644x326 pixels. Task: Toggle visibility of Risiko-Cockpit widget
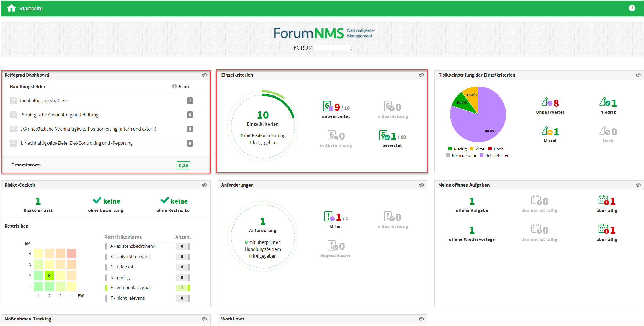click(205, 185)
